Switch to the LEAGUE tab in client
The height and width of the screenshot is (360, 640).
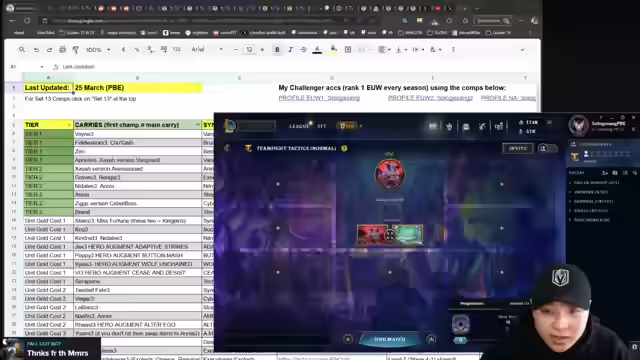pyautogui.click(x=299, y=126)
